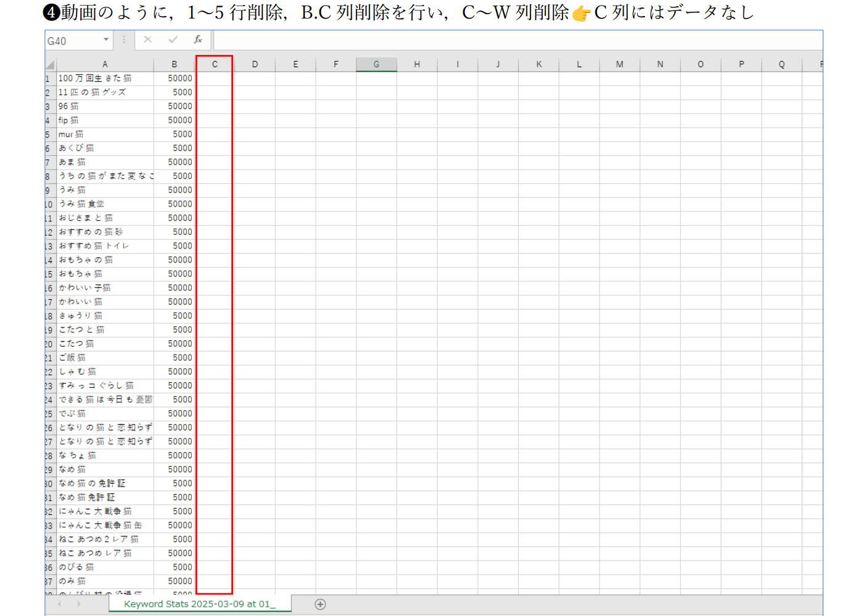Expand the Name Box dropdown arrow

coord(106,40)
